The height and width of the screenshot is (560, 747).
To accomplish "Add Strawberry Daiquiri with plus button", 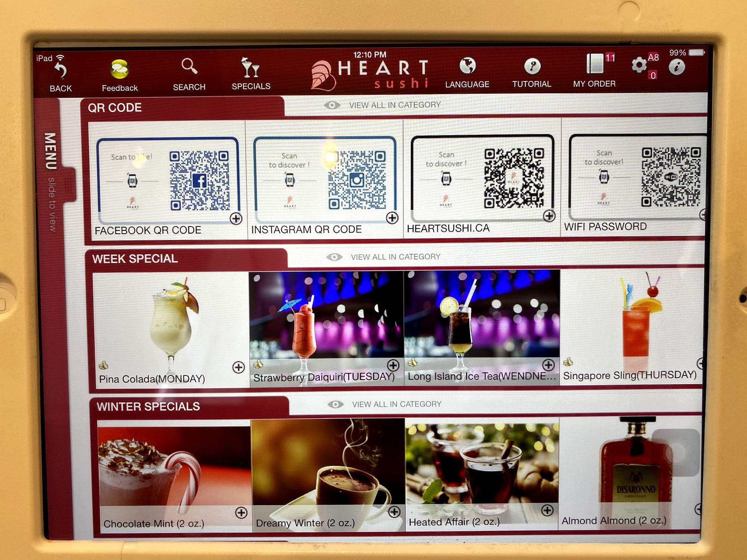I will pos(393,365).
